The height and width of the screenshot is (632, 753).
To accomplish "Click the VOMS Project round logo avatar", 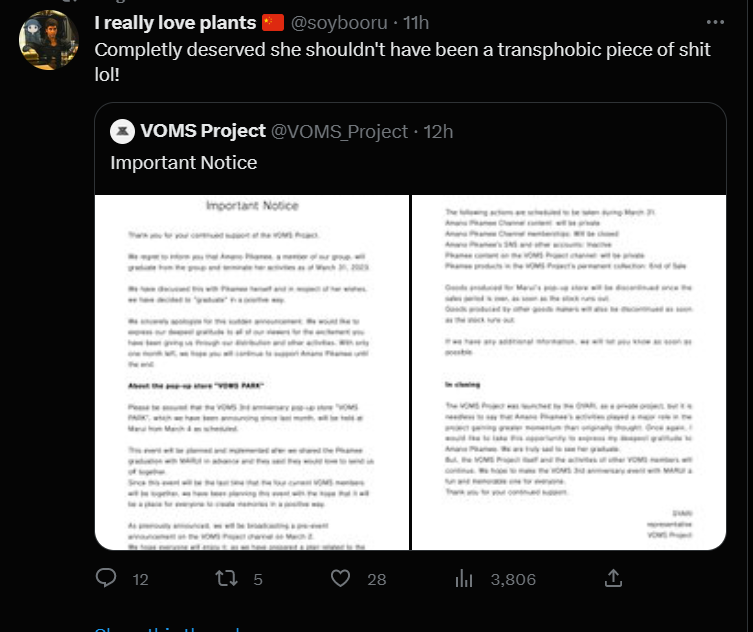I will (x=122, y=131).
